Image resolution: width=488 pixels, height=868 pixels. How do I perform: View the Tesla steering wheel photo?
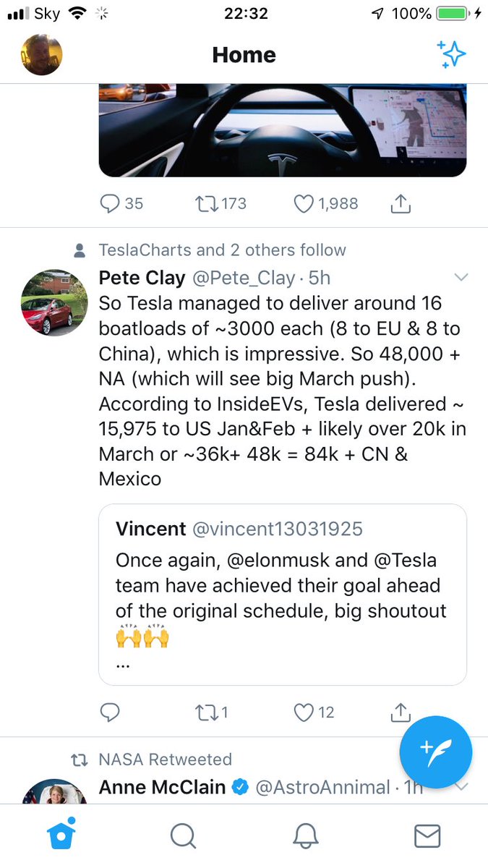(x=282, y=130)
